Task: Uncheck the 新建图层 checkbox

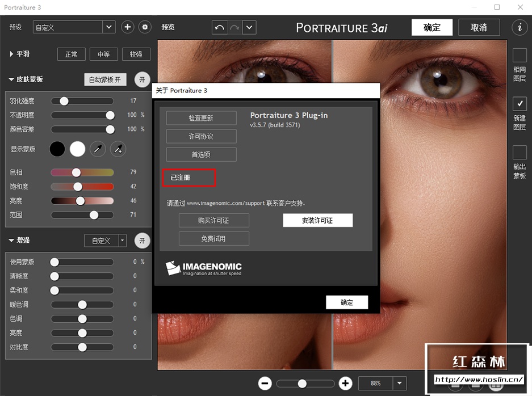Action: [x=520, y=104]
